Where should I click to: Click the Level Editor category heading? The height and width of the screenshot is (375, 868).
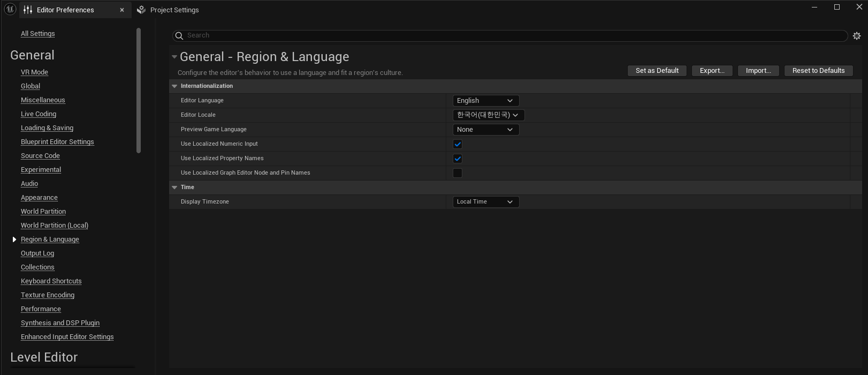tap(44, 357)
